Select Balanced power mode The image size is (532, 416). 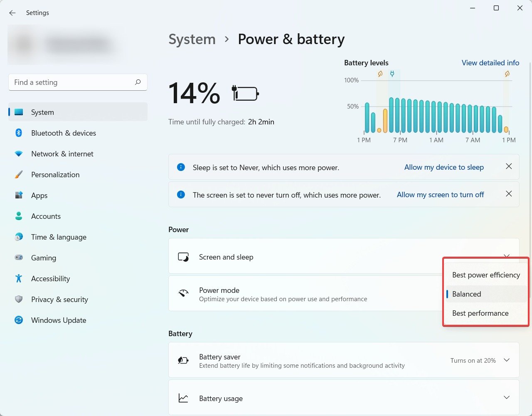pos(486,294)
